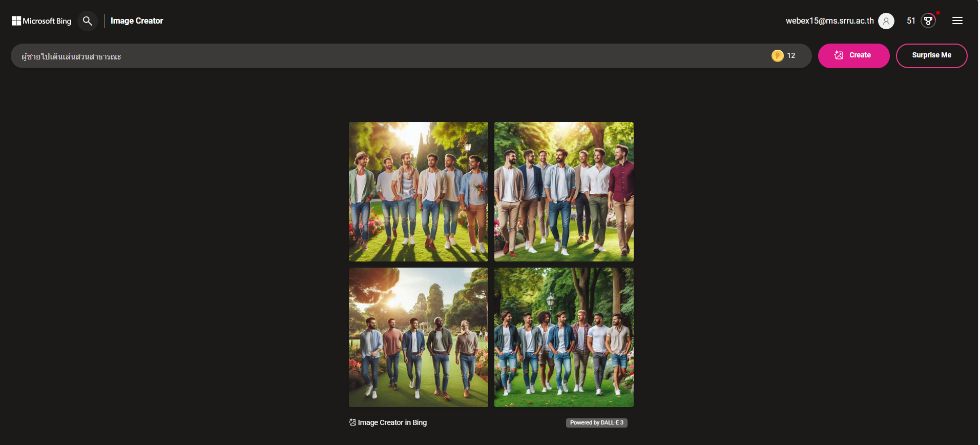
Task: Open the hamburger menu
Action: tap(957, 21)
